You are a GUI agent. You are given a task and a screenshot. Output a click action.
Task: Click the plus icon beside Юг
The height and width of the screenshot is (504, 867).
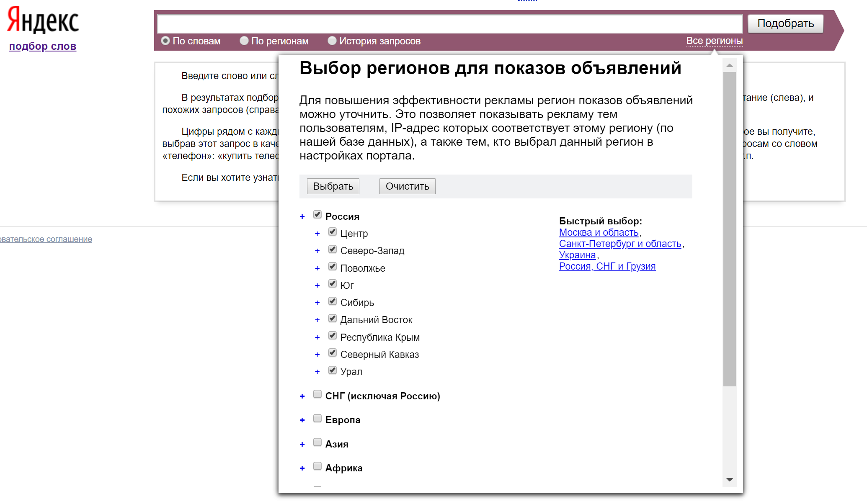(317, 286)
